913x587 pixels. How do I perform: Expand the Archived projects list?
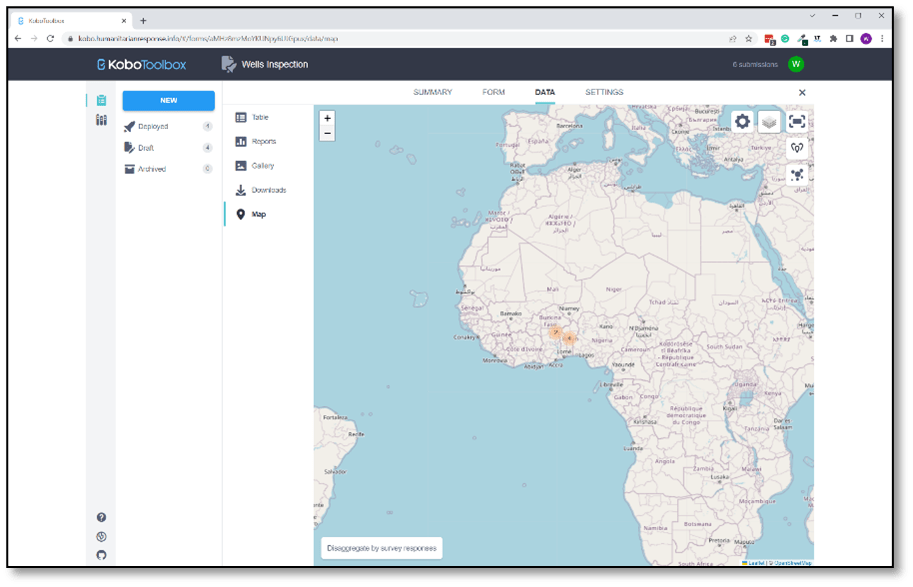coord(152,169)
